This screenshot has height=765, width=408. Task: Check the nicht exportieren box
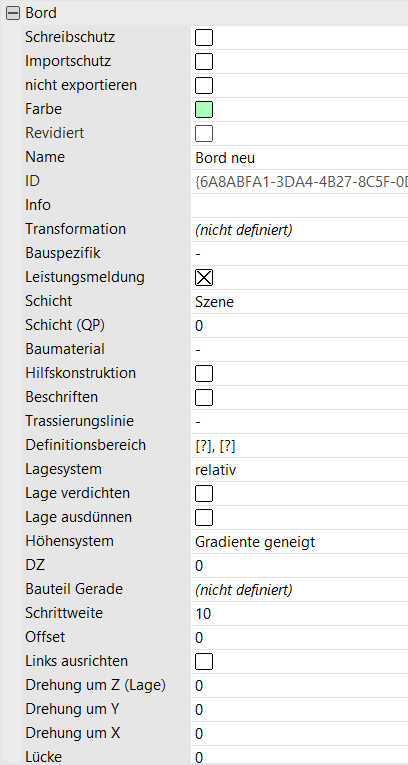(204, 85)
